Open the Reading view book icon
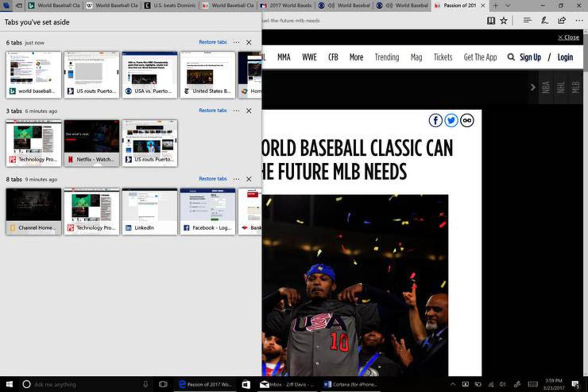The height and width of the screenshot is (392, 588). 491,21
